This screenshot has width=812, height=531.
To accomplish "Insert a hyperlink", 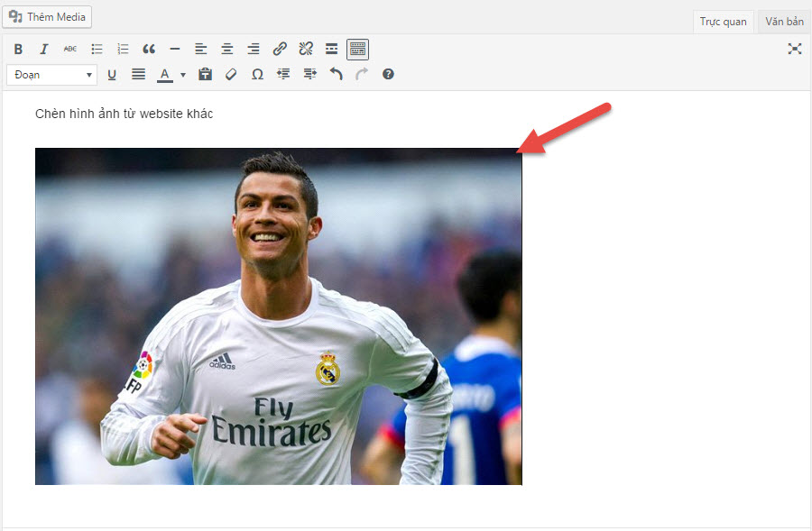I will 280,49.
